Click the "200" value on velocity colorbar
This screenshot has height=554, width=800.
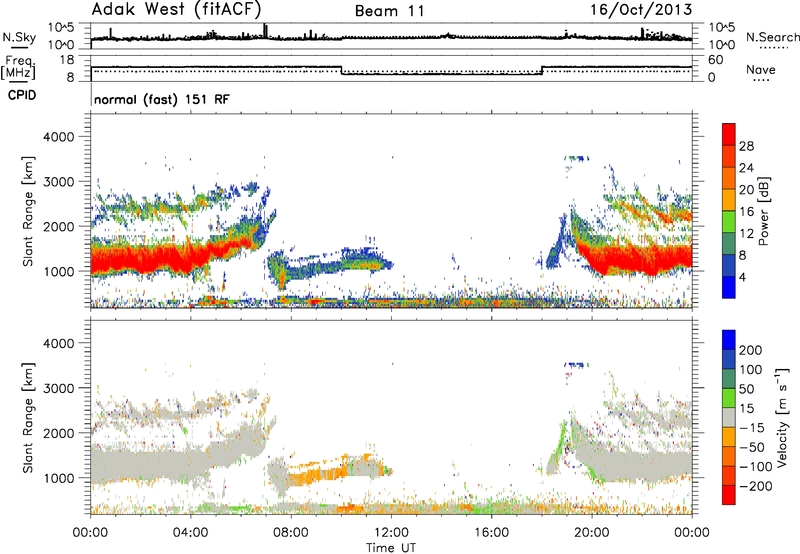point(751,350)
